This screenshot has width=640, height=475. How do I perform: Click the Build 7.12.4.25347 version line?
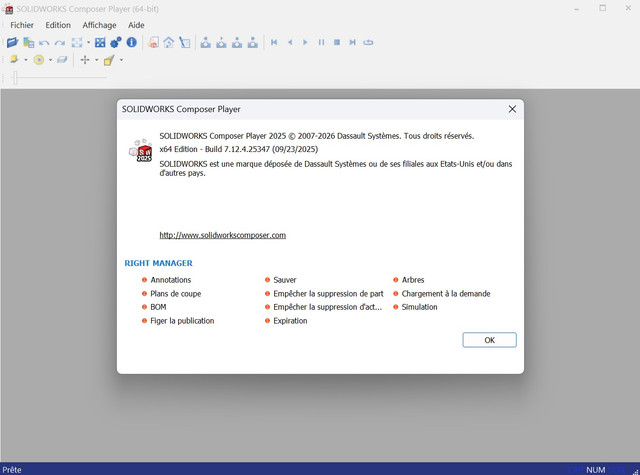239,149
